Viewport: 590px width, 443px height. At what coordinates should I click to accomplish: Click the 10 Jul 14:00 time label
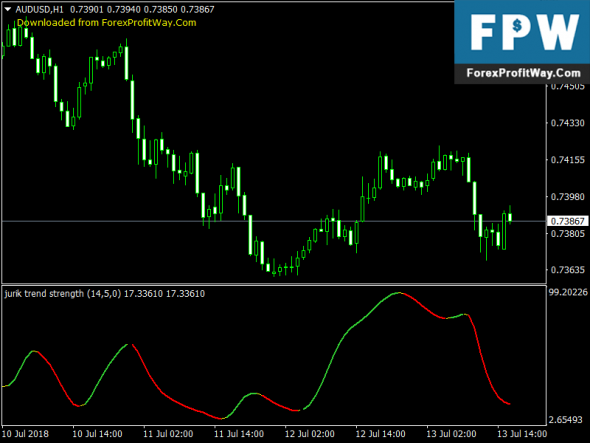(97, 434)
